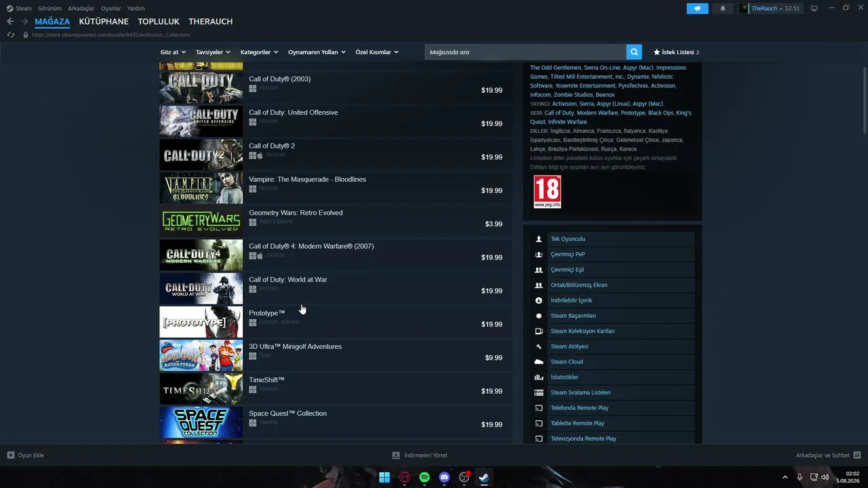Image resolution: width=868 pixels, height=488 pixels.
Task: Open Opera GX browser from taskbar
Action: (x=405, y=477)
